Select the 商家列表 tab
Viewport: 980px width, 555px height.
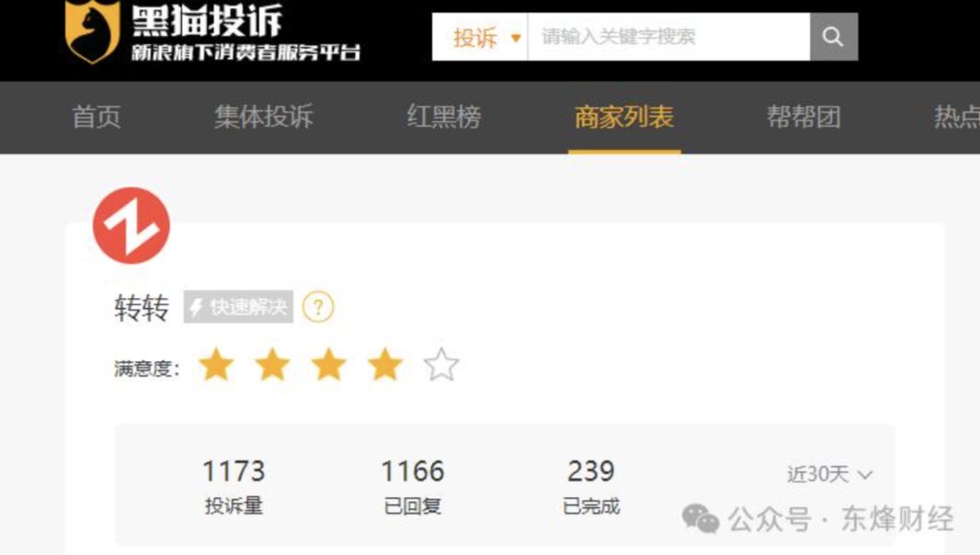pyautogui.click(x=624, y=117)
